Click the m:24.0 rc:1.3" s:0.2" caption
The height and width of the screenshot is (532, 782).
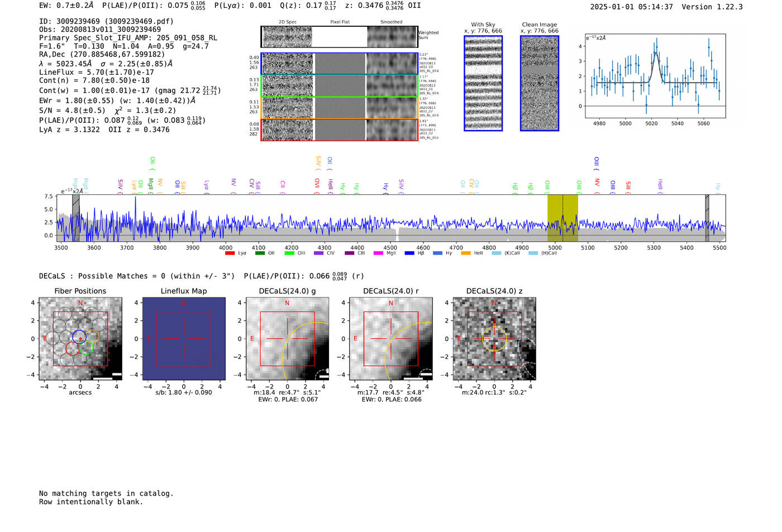click(494, 392)
